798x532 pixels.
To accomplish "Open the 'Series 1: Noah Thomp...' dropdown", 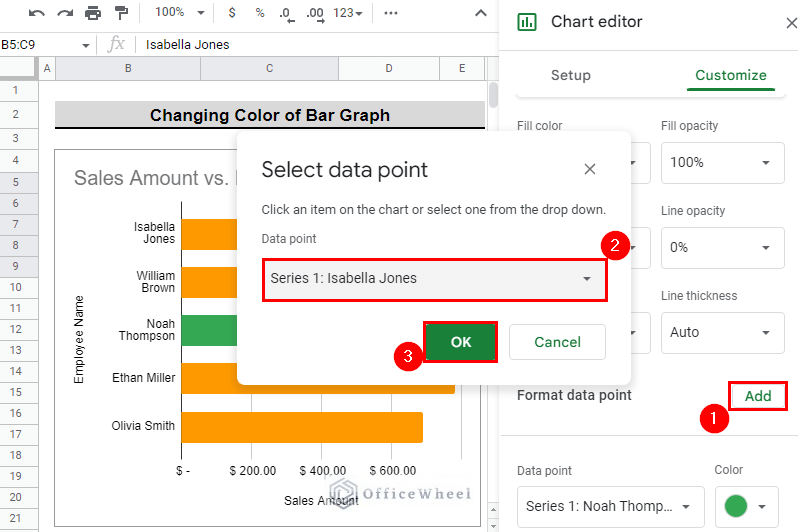I will point(611,507).
